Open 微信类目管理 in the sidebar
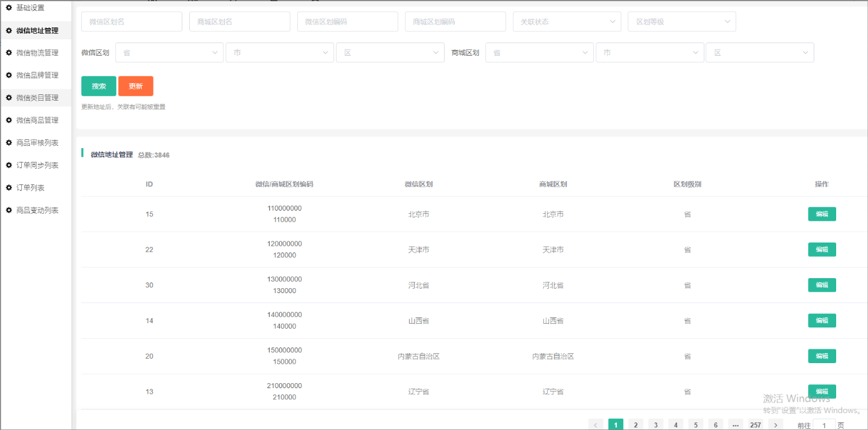 tap(37, 97)
